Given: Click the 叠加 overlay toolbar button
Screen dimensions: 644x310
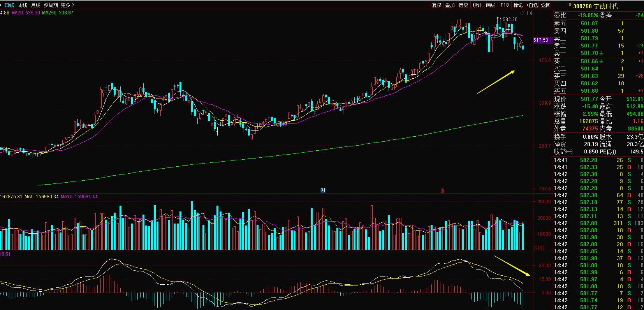Looking at the screenshot, I should click(450, 5).
